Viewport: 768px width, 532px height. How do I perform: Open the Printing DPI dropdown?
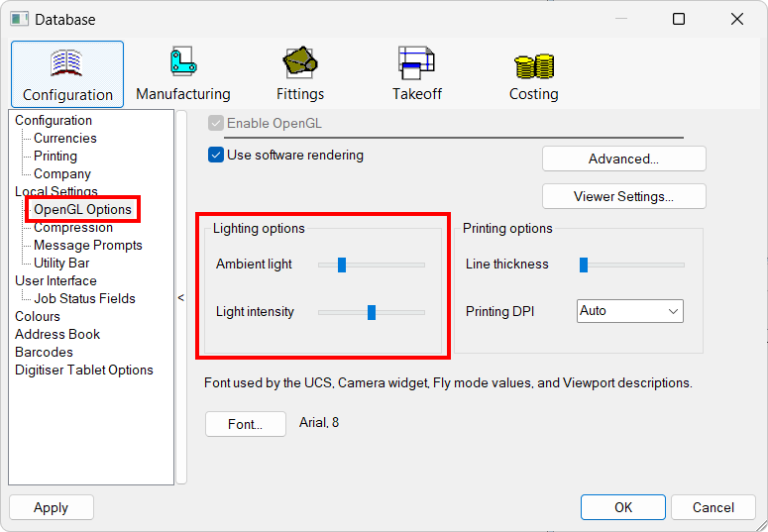[x=630, y=311]
